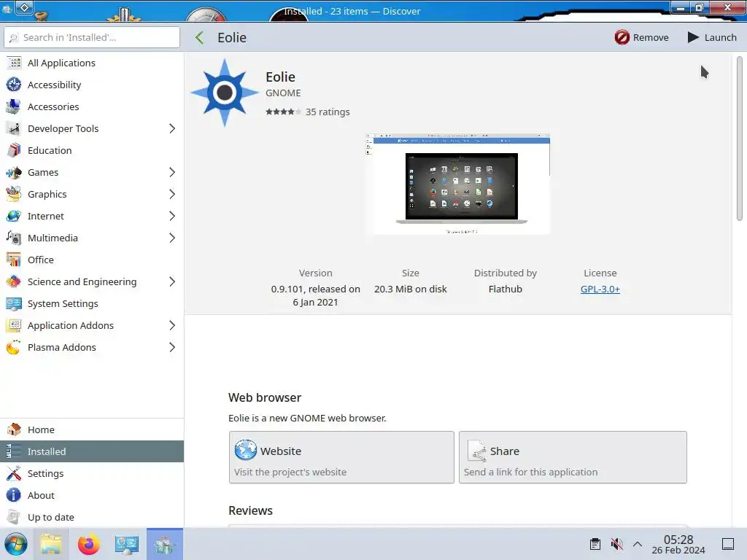This screenshot has width=747, height=560.
Task: Open the Settings page label
Action: pos(45,473)
